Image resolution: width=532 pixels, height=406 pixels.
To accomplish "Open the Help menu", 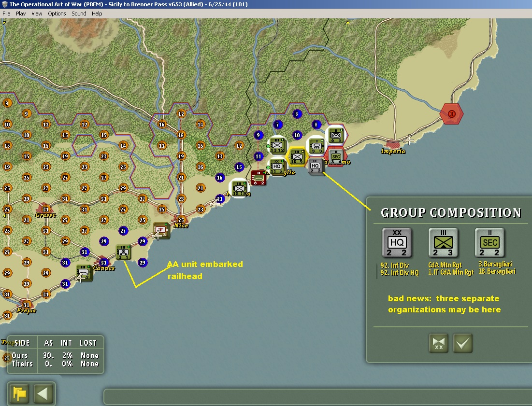I will click(x=97, y=14).
